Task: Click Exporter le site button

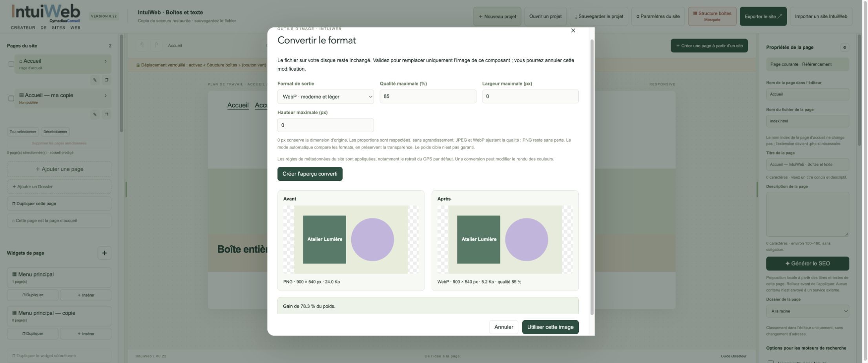Action: coord(763,16)
